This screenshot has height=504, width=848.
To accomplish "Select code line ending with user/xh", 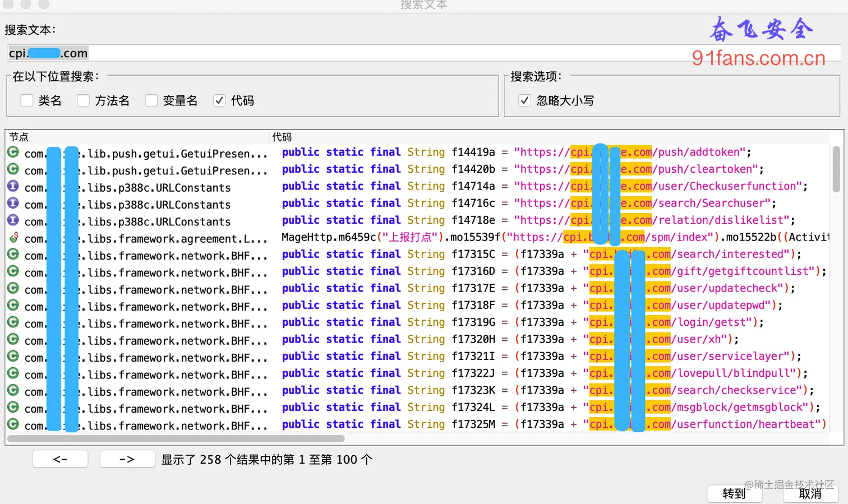I will point(510,339).
